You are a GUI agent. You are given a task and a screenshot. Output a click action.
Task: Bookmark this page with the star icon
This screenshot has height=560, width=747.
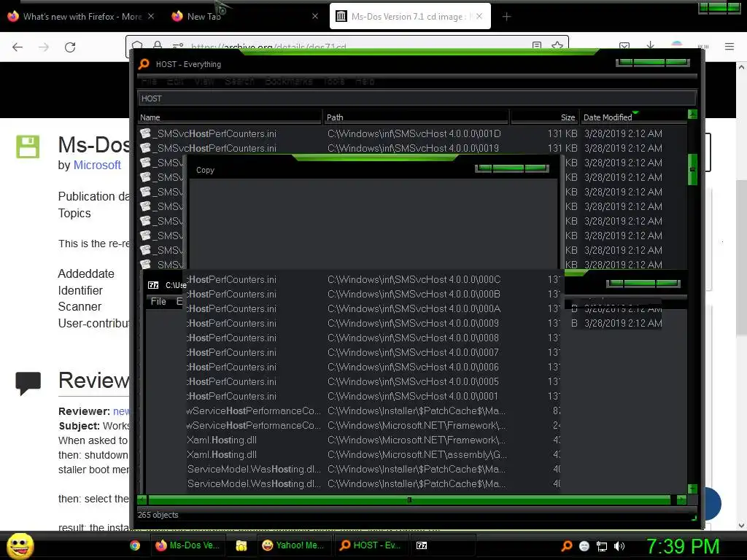tap(557, 46)
